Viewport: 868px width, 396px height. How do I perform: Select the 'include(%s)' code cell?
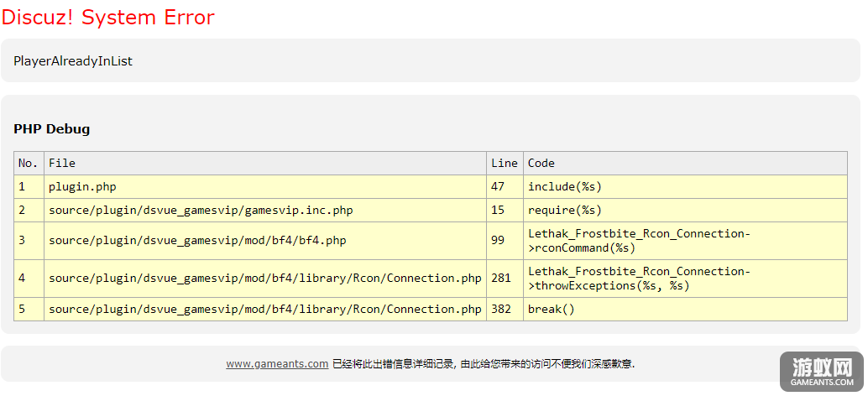[x=685, y=187]
